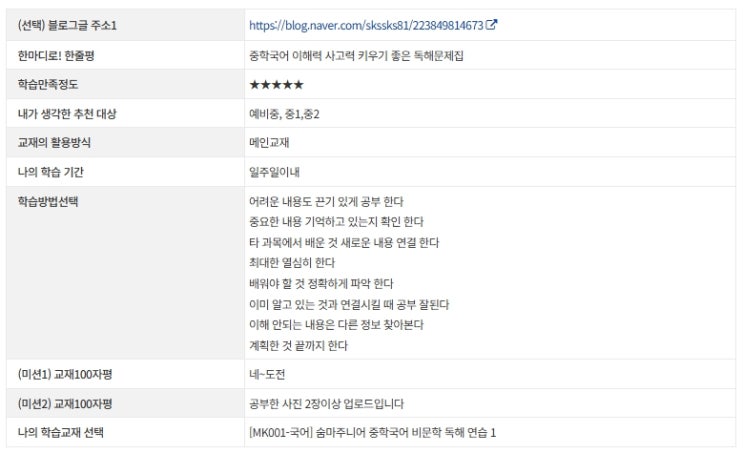Screen dimensions: 743x453
Task: Select '최대한 열심히 한다' study method line
Action: [x=292, y=263]
